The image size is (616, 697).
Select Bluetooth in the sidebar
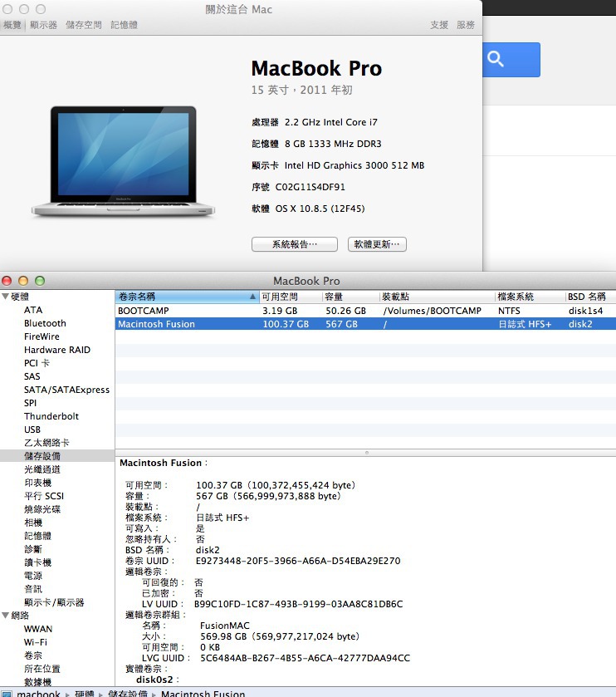click(x=45, y=323)
